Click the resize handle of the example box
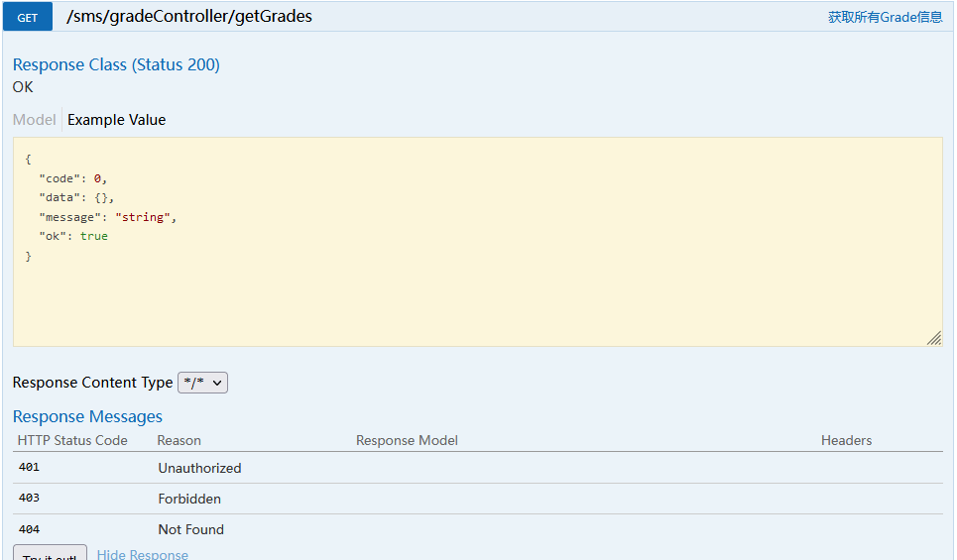The image size is (957, 560). pos(934,338)
